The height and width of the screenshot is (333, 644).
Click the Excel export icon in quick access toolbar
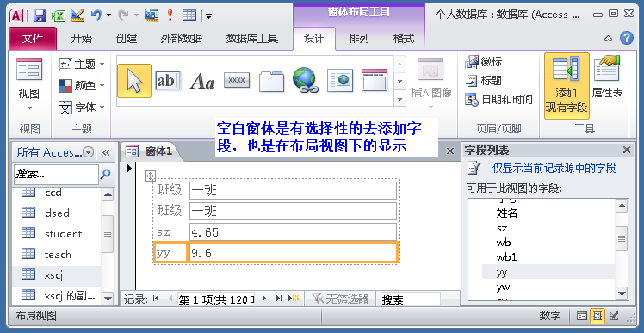pos(59,15)
